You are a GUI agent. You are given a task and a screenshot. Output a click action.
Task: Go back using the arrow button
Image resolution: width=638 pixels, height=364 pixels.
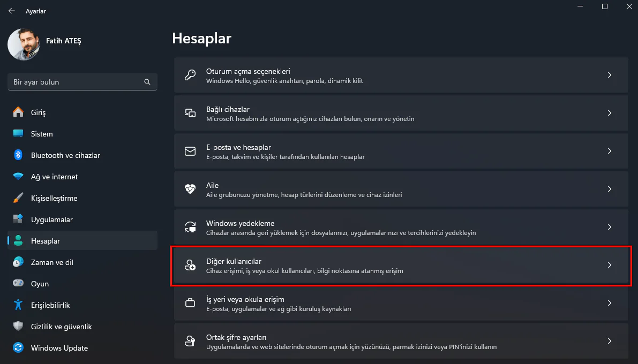coord(11,11)
